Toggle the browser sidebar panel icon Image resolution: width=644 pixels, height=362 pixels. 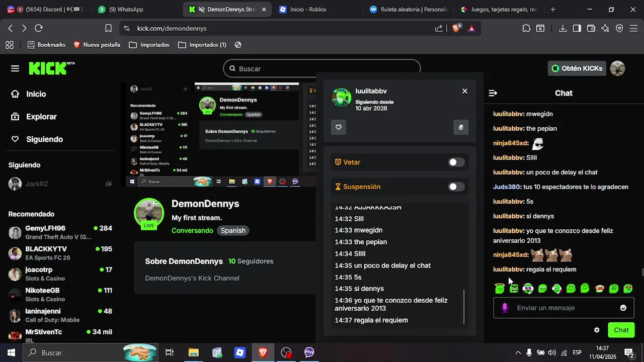click(x=577, y=29)
